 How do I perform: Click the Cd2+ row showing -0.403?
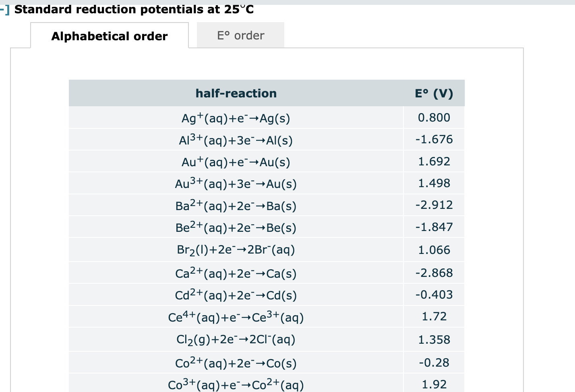236,294
